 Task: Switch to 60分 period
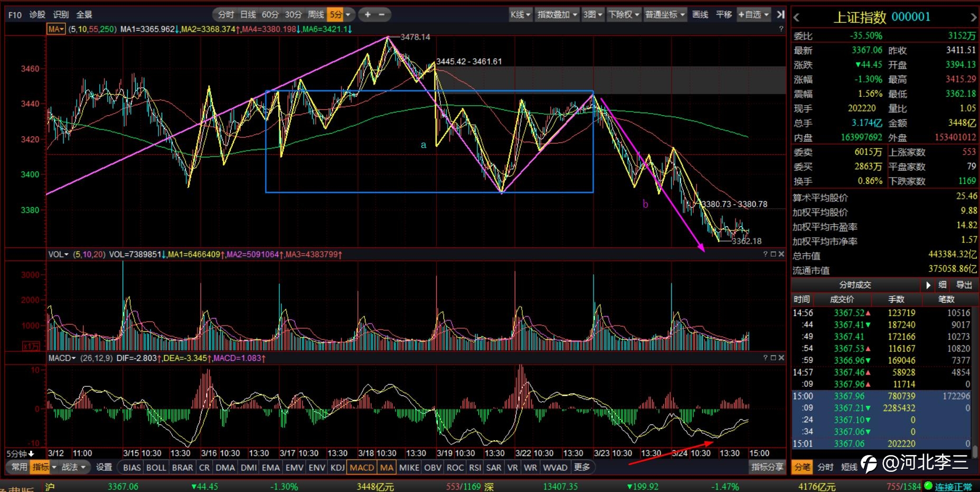click(x=270, y=15)
